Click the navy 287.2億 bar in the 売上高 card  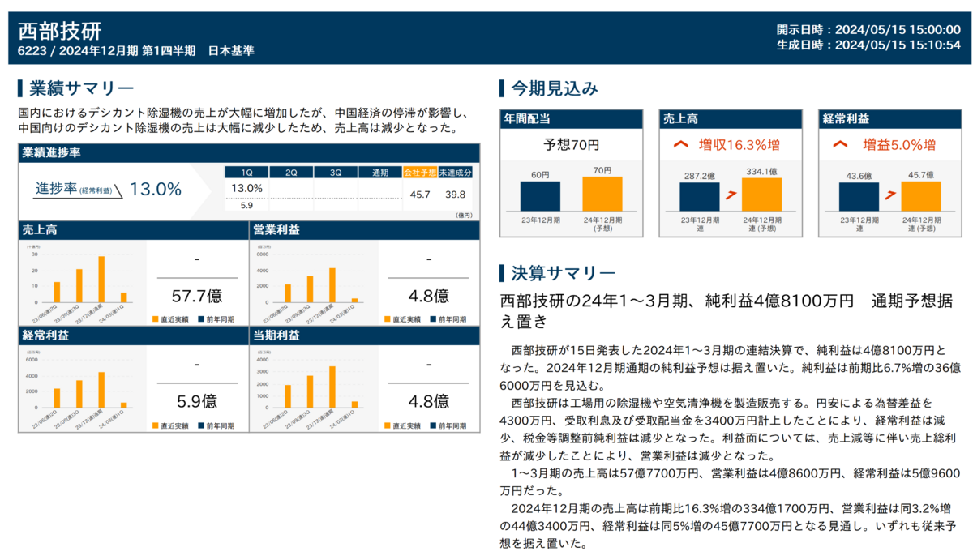tap(700, 196)
